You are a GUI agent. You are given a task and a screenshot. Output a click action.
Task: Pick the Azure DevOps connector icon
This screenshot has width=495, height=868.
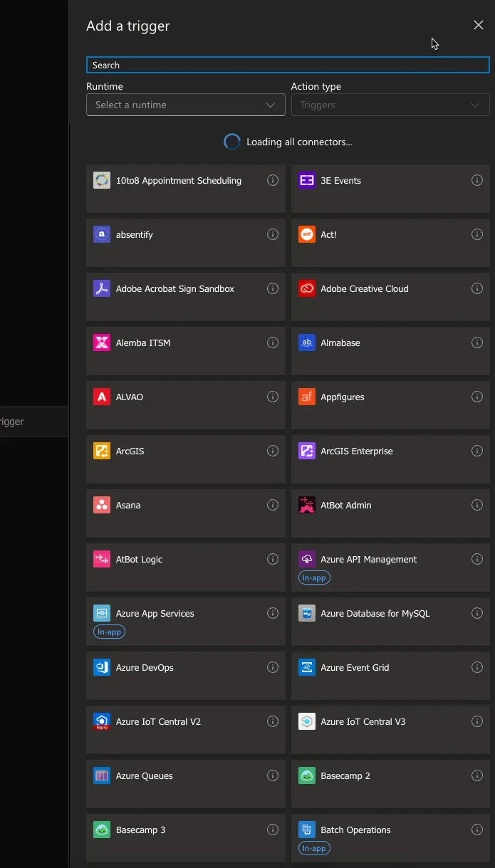102,668
